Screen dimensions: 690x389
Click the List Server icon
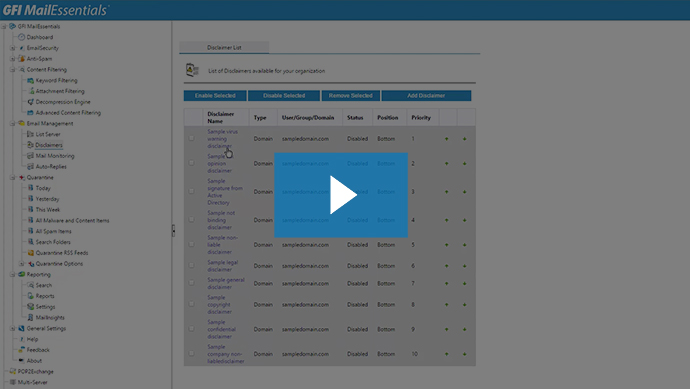30,134
